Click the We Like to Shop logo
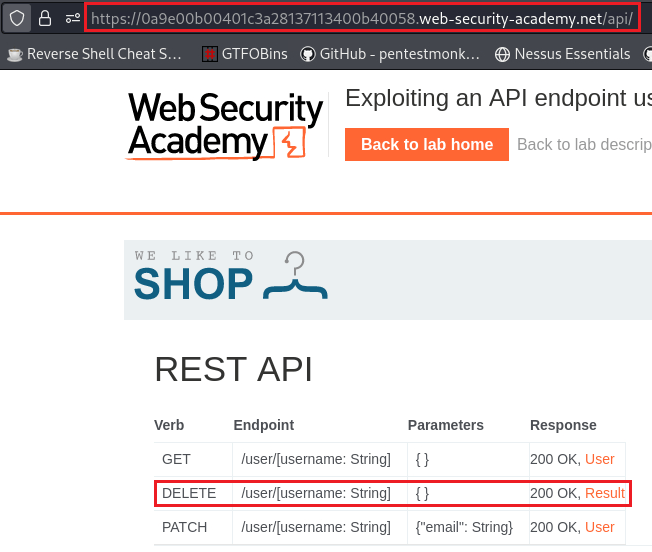The image size is (652, 552). tap(231, 275)
